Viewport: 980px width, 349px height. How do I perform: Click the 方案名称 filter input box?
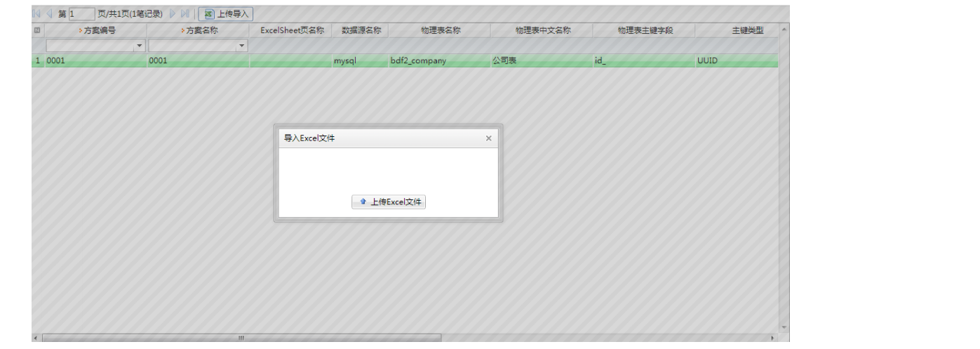point(192,46)
